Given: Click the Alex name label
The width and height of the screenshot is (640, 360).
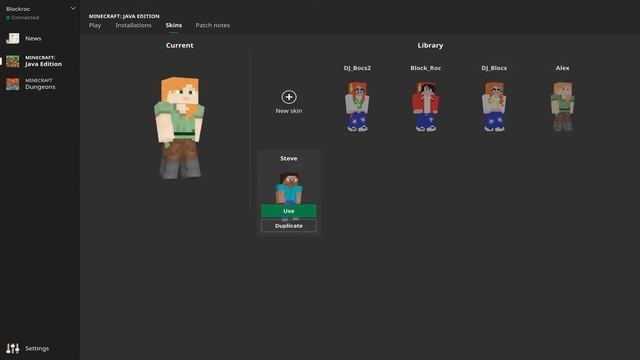Looking at the screenshot, I should click(562, 68).
